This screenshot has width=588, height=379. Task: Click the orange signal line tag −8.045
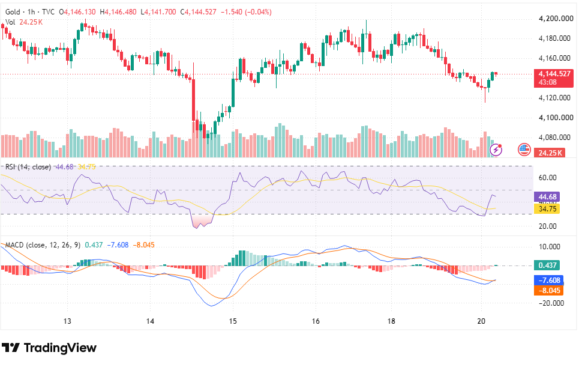click(548, 291)
